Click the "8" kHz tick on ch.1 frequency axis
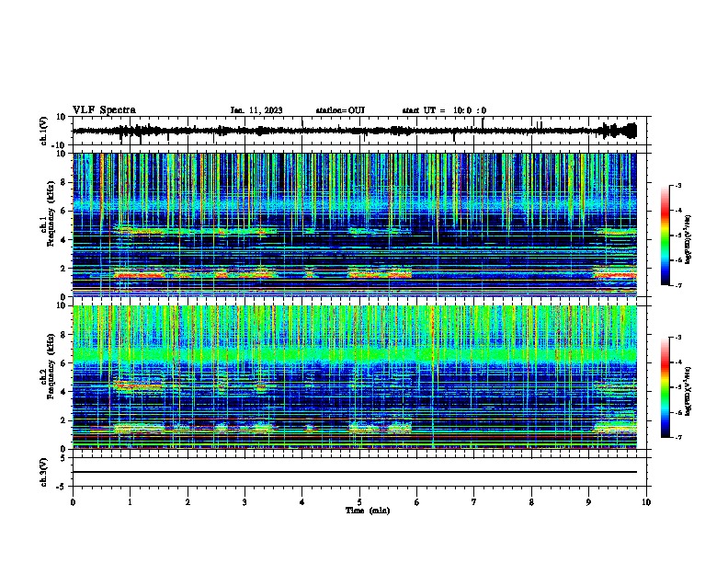The width and height of the screenshot is (728, 563). click(64, 182)
